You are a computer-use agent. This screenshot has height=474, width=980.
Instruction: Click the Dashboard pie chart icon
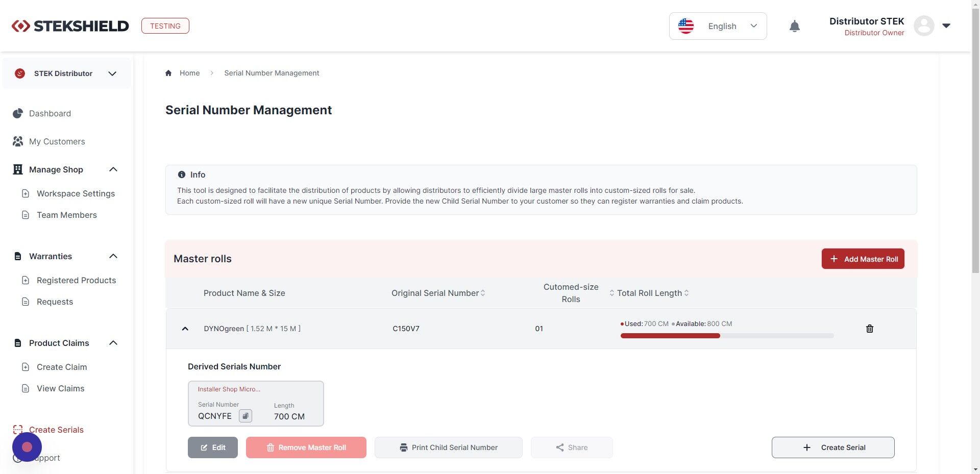pyautogui.click(x=18, y=113)
